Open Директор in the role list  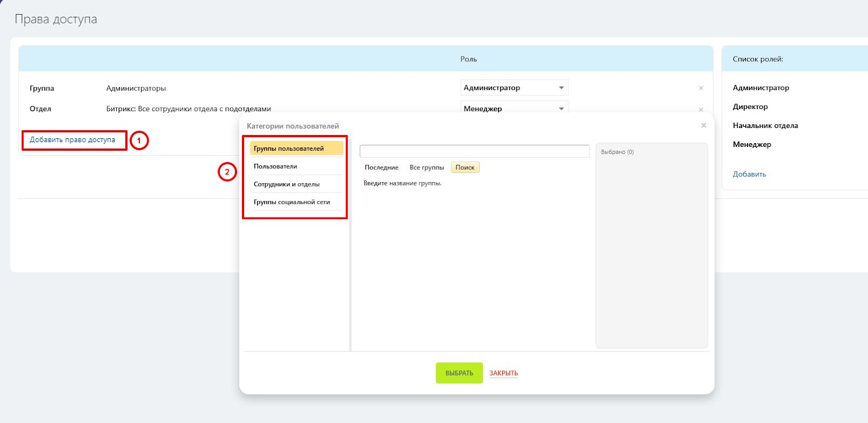pyautogui.click(x=750, y=107)
